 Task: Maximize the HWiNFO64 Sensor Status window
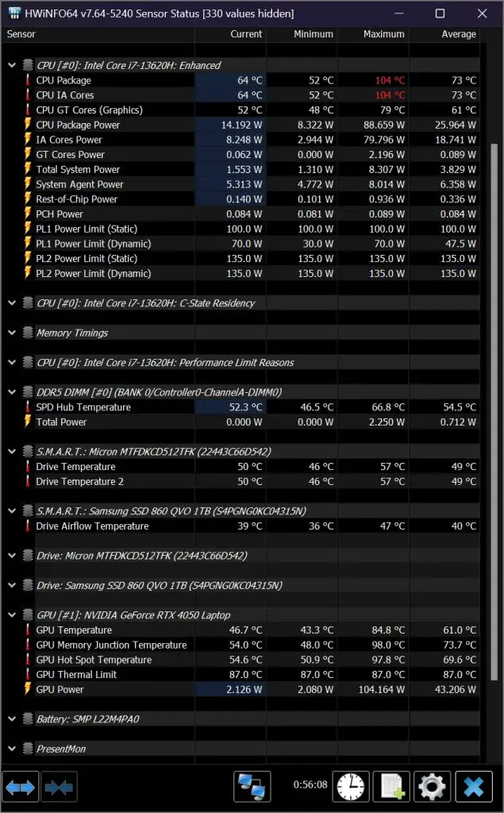pos(440,13)
